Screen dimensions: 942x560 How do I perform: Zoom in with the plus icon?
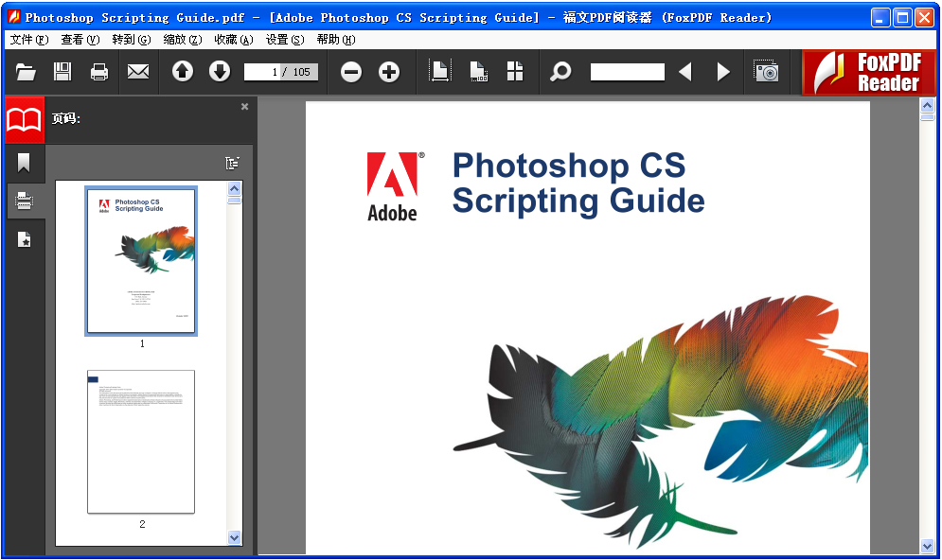point(389,72)
